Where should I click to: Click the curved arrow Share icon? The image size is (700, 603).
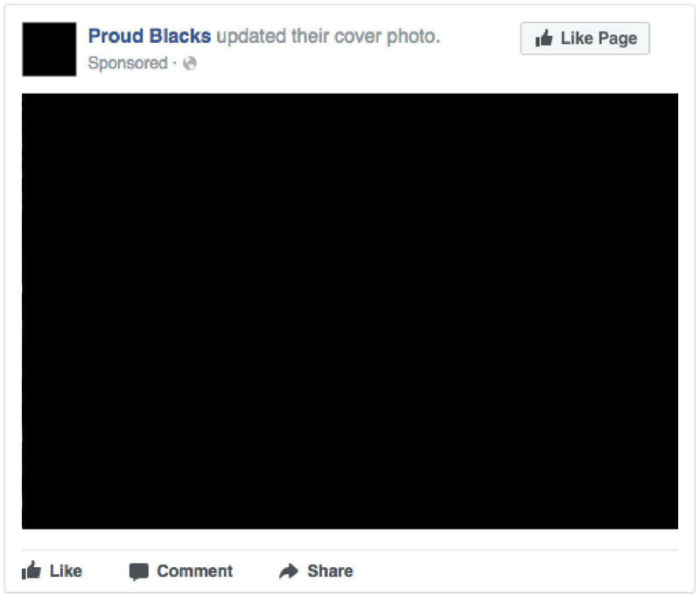(x=289, y=571)
